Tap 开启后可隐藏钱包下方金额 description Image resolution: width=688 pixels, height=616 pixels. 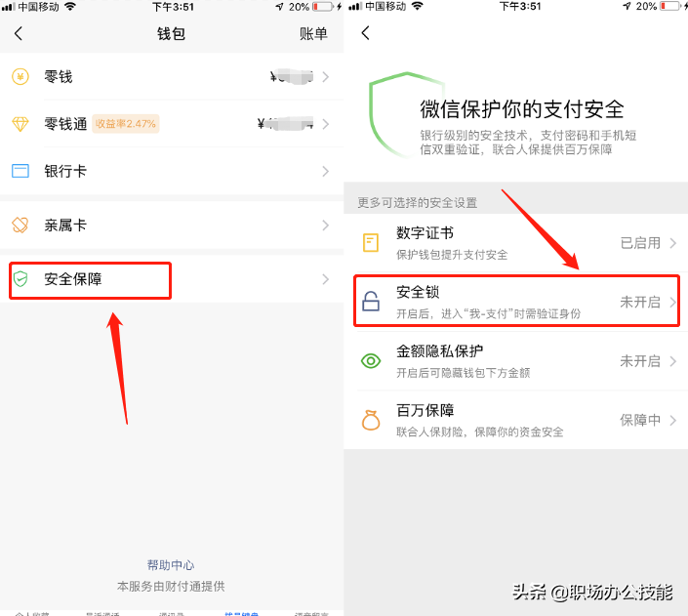pyautogui.click(x=464, y=373)
